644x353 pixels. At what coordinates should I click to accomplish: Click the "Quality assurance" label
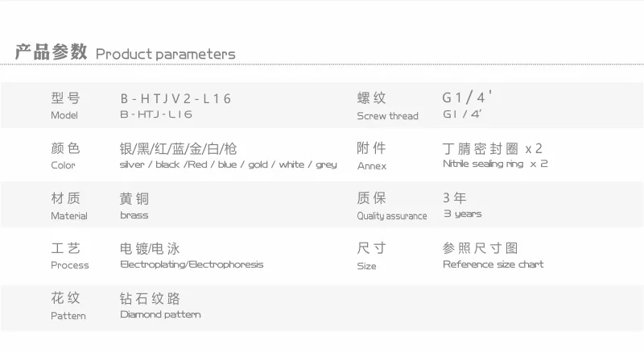[392, 216]
